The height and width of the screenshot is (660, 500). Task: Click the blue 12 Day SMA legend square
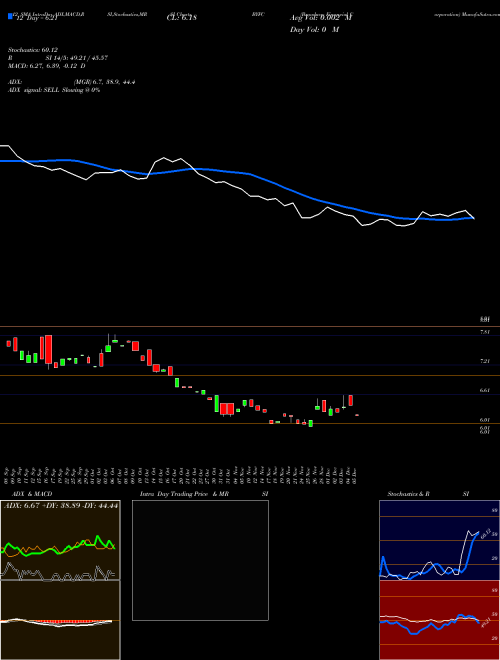10,17
